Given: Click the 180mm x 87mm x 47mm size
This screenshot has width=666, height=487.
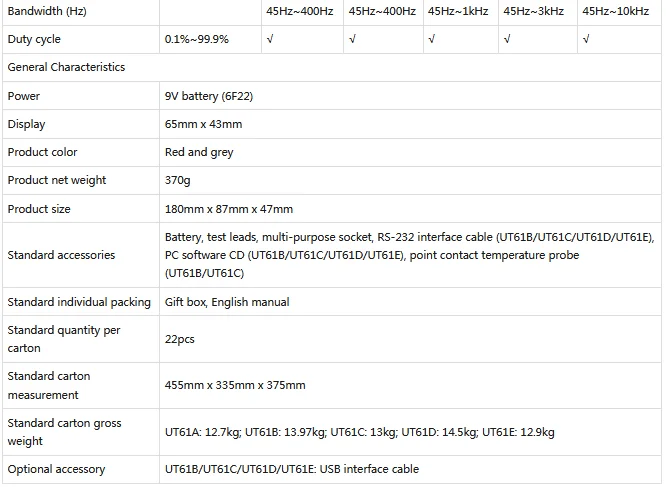Looking at the screenshot, I should [229, 209].
